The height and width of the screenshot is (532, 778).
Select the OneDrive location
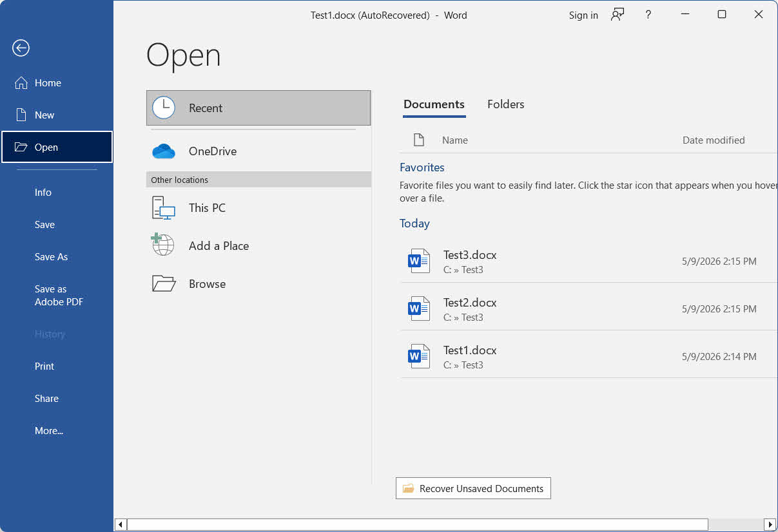click(258, 151)
